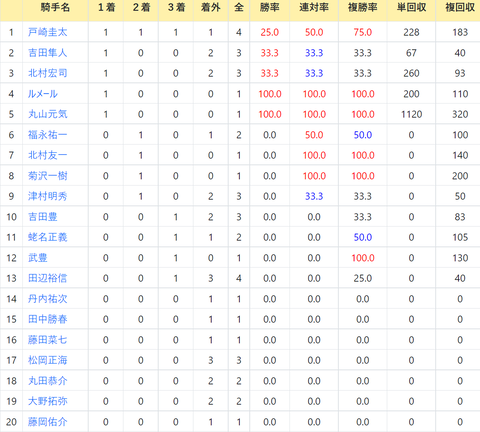Image resolution: width=480 pixels, height=432 pixels.
Task: Click 183 複回収 value for 戸崎圭太
Action: tap(460, 32)
